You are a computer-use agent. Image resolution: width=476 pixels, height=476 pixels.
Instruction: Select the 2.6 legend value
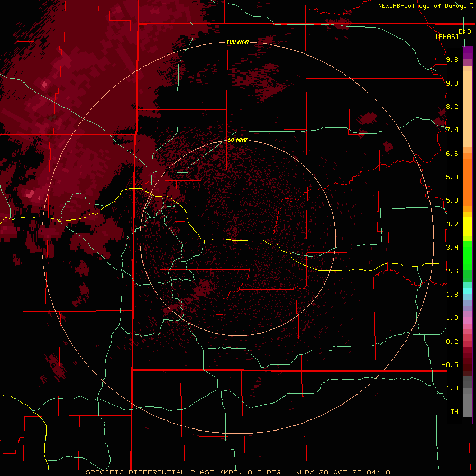click(452, 271)
